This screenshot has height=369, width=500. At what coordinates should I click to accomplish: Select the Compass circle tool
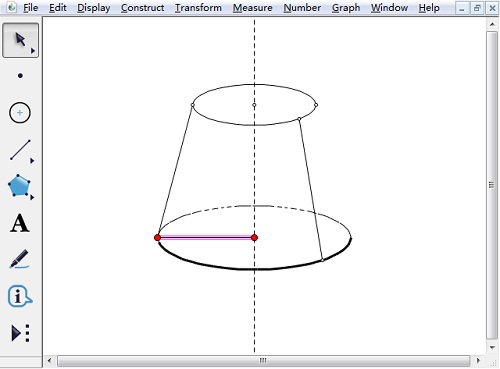click(20, 113)
